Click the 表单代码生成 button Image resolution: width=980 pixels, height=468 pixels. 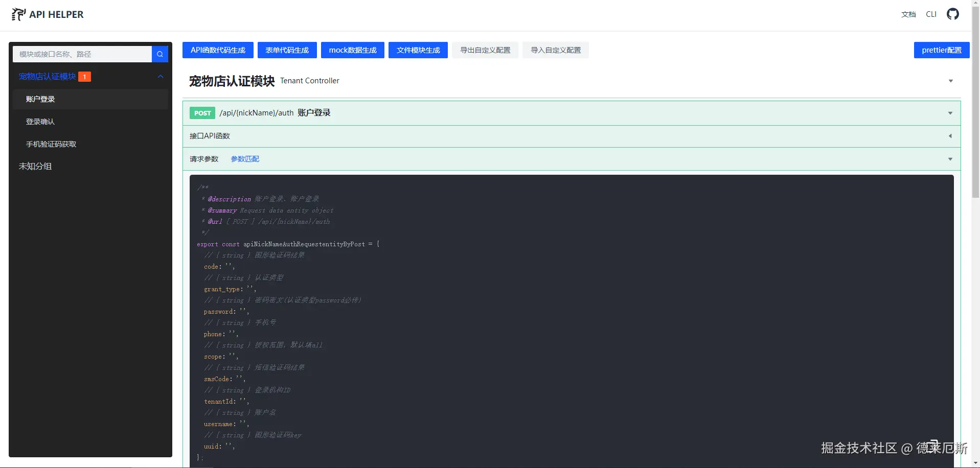[287, 50]
